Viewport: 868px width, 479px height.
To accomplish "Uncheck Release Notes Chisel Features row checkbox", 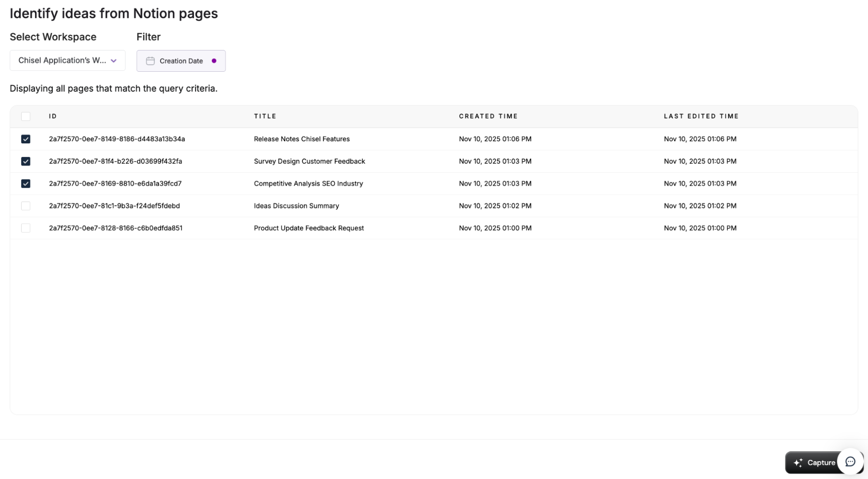I will click(26, 139).
